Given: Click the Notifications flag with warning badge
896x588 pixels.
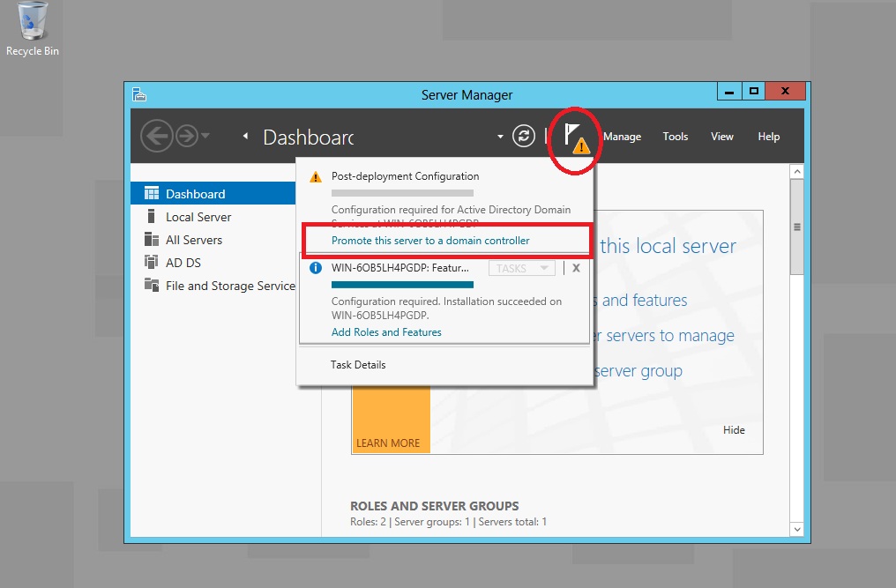Looking at the screenshot, I should (576, 139).
